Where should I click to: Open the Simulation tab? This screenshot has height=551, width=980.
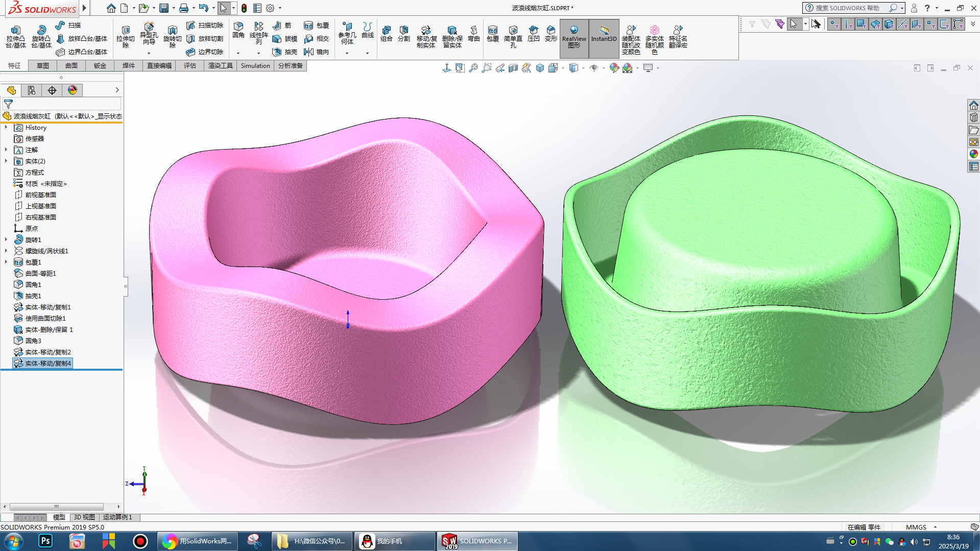(255, 66)
